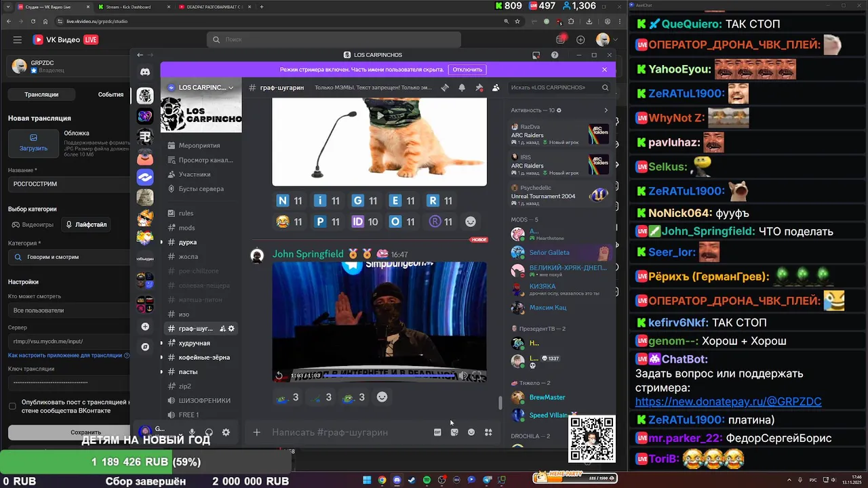The width and height of the screenshot is (868, 488).
Task: Add reaction to John Springfield's video post
Action: coord(382,397)
